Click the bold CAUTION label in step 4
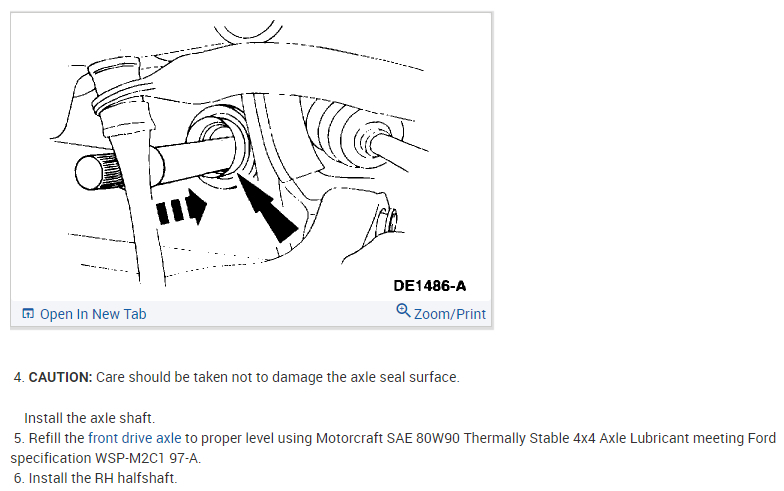The width and height of the screenshot is (784, 491). (60, 377)
